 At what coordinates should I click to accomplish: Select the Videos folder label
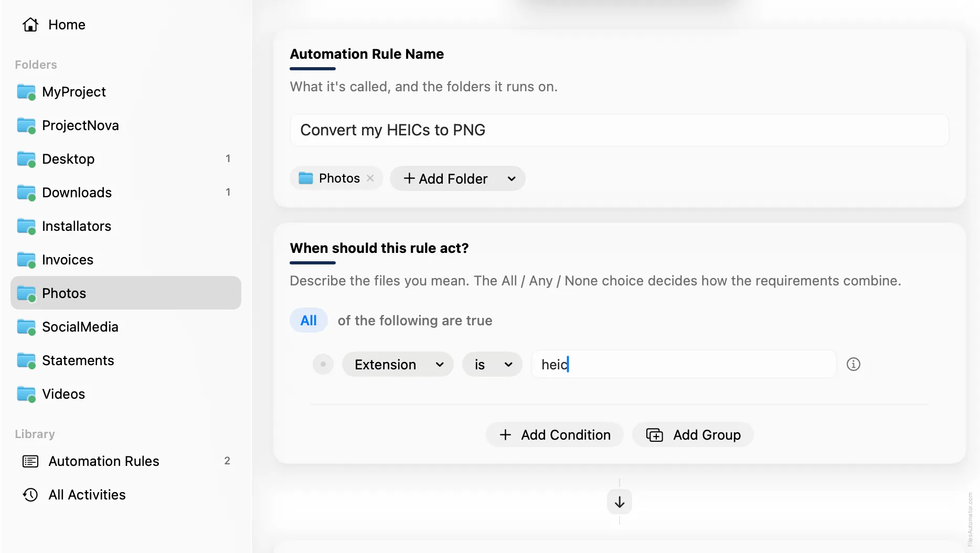63,394
